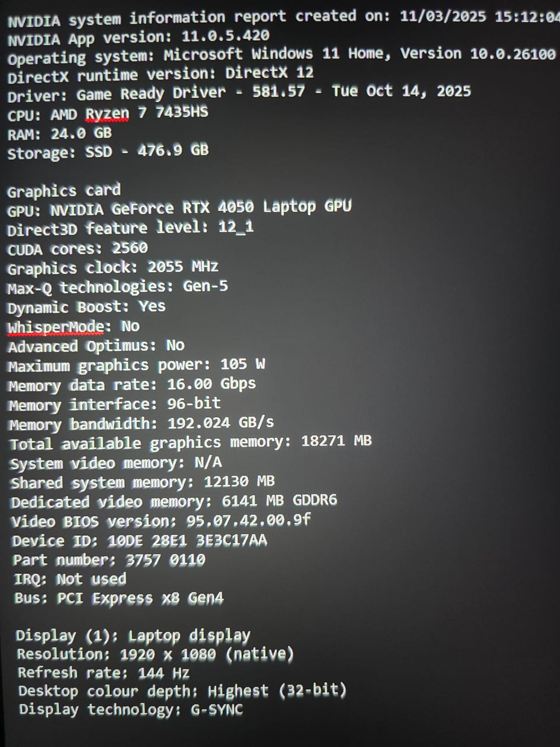Click the Refresh rate 144 Hz line
This screenshot has width=560, height=747.
[103, 673]
